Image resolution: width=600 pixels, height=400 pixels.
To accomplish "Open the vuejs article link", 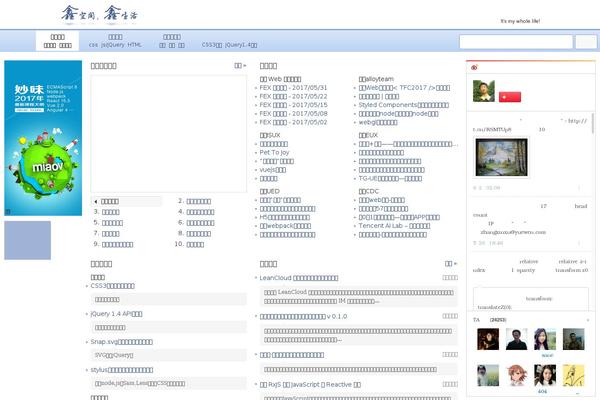I will click(273, 170).
